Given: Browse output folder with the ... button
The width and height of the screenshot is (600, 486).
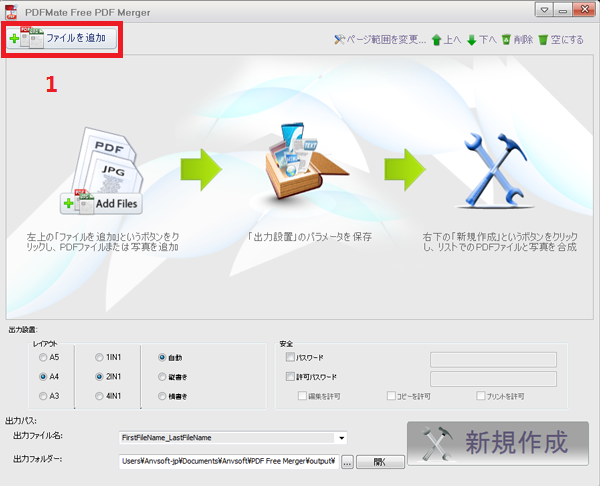Looking at the screenshot, I should click(347, 462).
